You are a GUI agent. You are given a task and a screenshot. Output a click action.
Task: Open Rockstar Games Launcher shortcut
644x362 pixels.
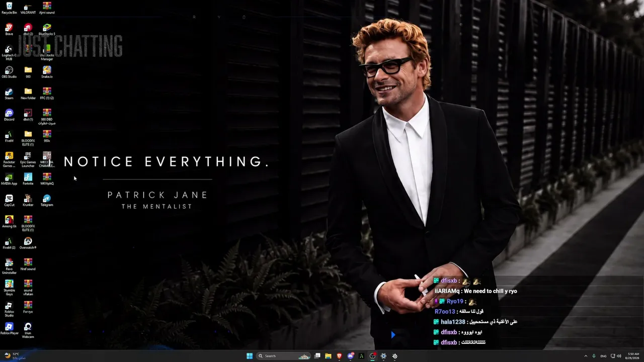click(9, 159)
